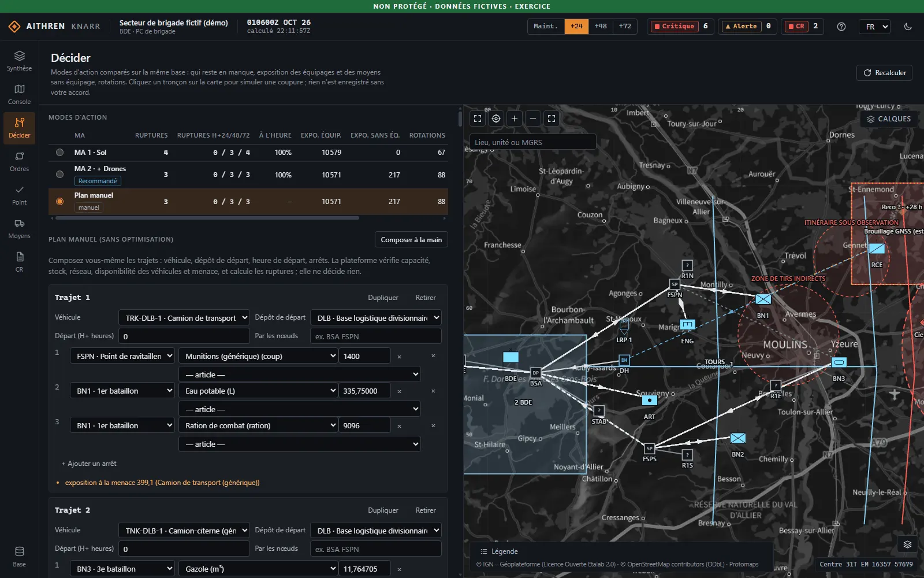Screen dimensions: 924x578
Task: Open the FSPN stop destination dropdown
Action: 122,356
